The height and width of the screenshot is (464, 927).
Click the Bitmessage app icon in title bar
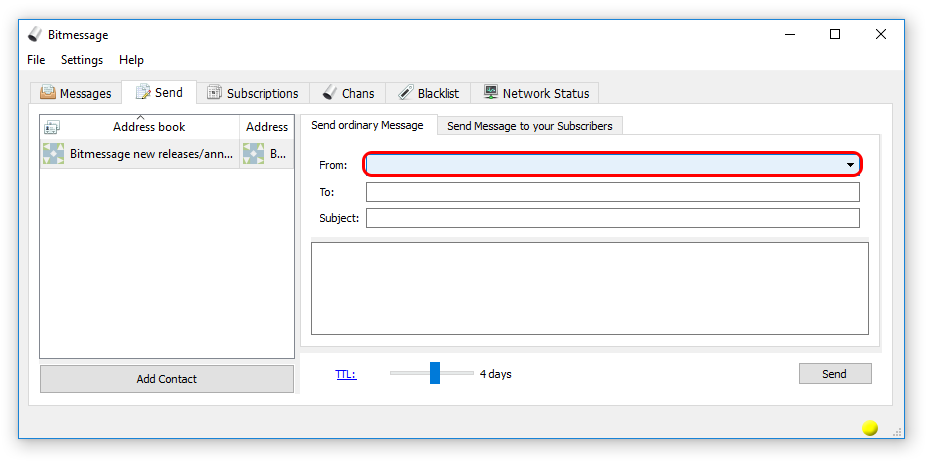(x=35, y=34)
